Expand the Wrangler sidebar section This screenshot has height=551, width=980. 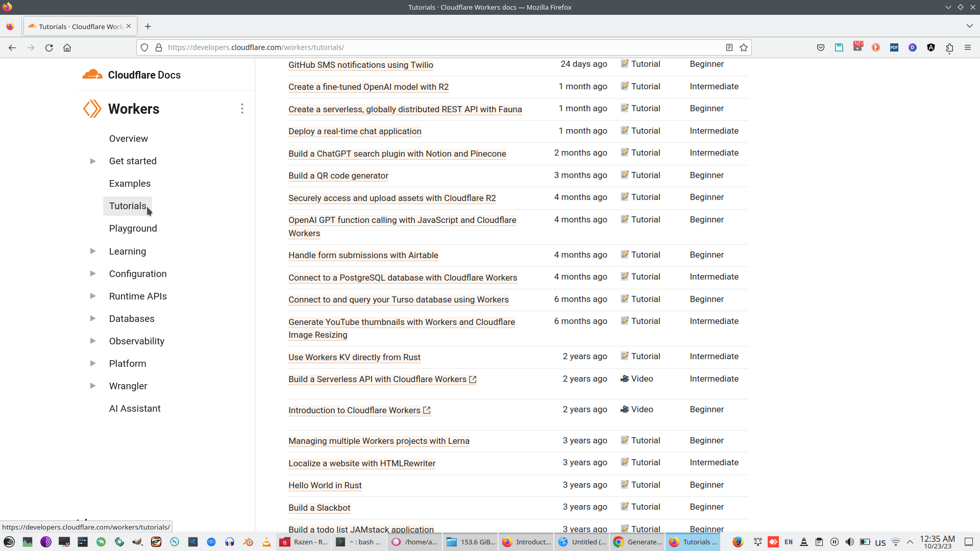coord(93,386)
